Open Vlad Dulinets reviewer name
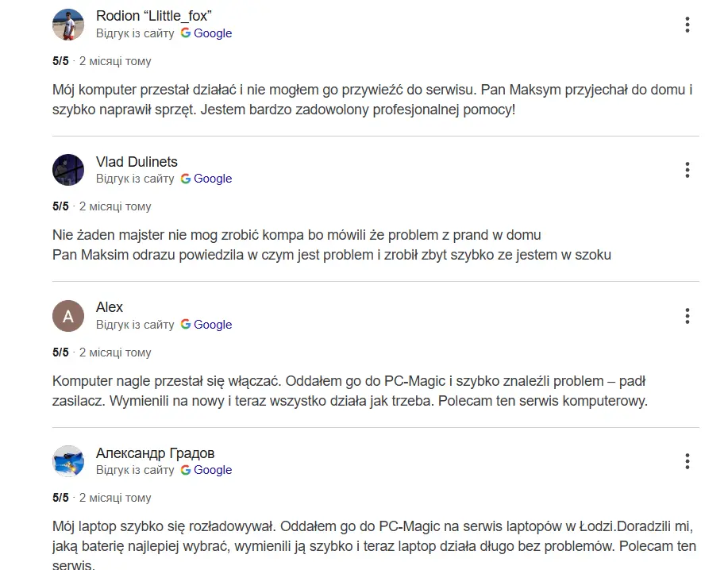Screen dimensions: 728x570 137,162
